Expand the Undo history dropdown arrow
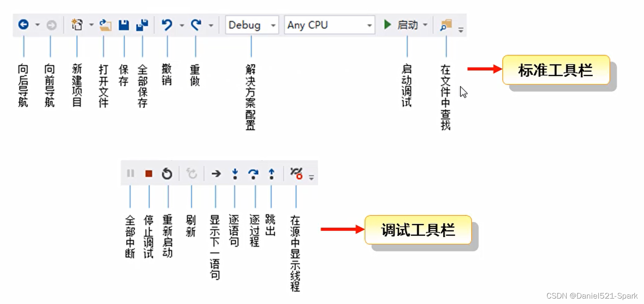This screenshot has height=304, width=644. click(181, 25)
